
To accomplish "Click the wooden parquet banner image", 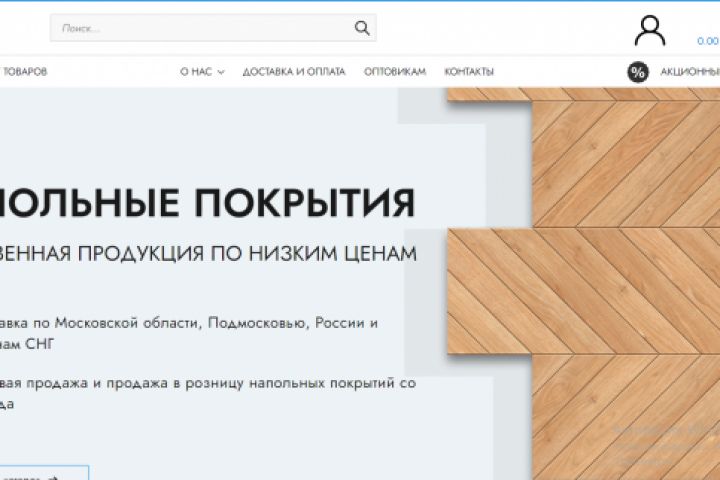I will tap(583, 283).
